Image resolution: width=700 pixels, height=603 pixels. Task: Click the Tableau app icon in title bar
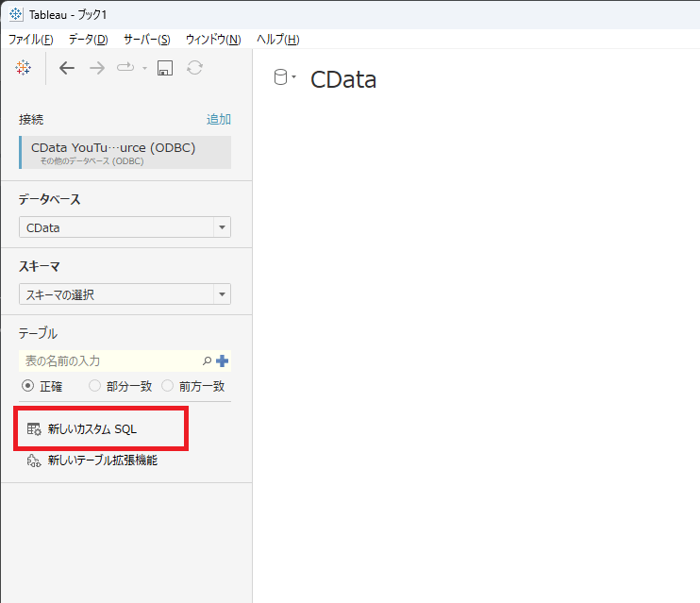tap(16, 14)
